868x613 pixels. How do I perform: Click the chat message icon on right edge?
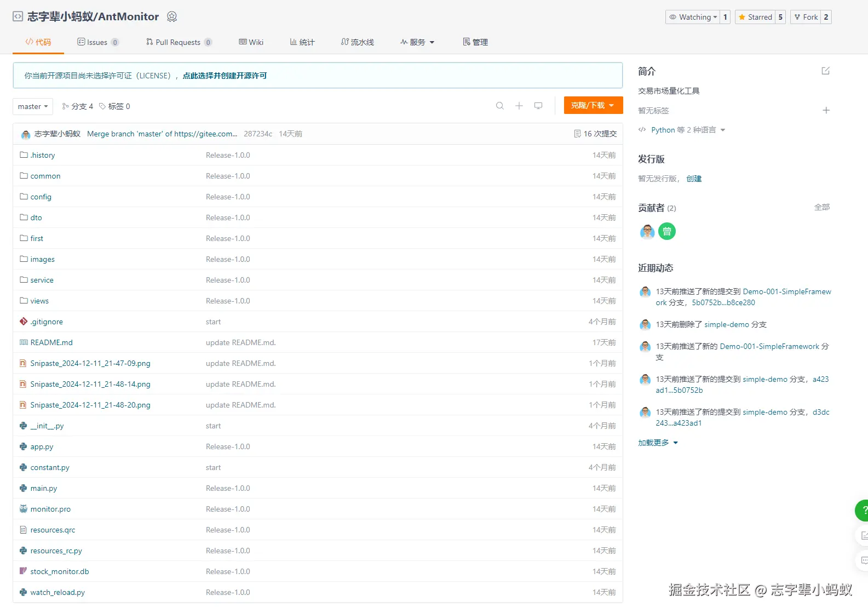pyautogui.click(x=864, y=560)
